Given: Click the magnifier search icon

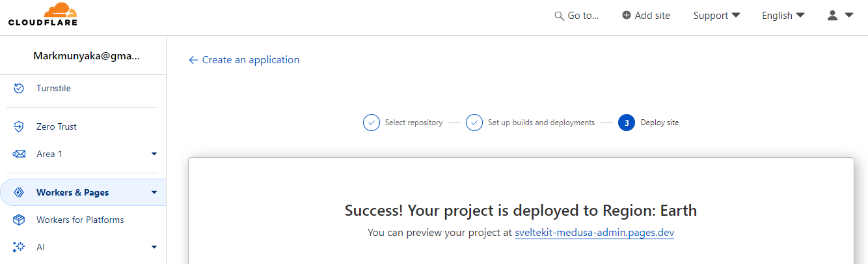Looking at the screenshot, I should click(559, 16).
